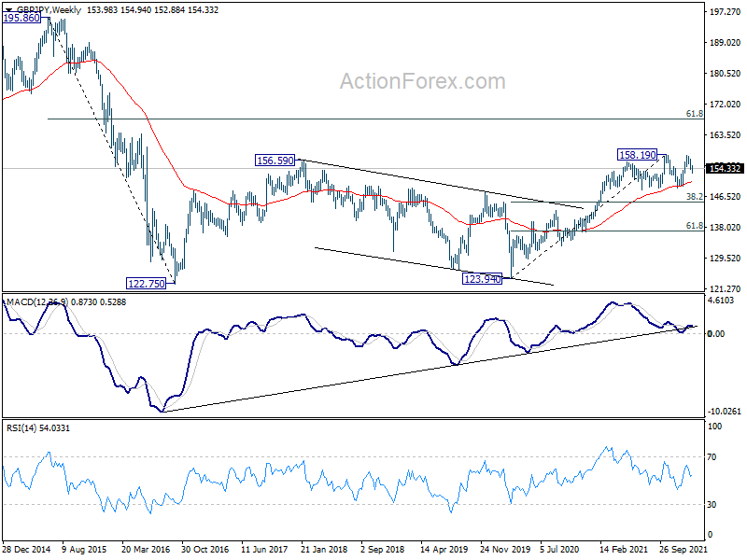Click the MACD 0.00 scale value
Screen dimensions: 747x560
pos(716,334)
